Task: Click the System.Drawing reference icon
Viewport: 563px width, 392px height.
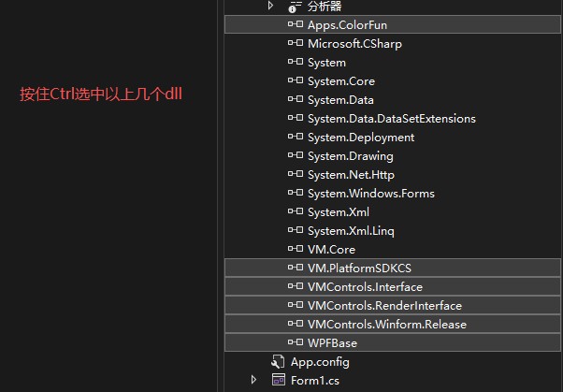Action: [x=295, y=156]
